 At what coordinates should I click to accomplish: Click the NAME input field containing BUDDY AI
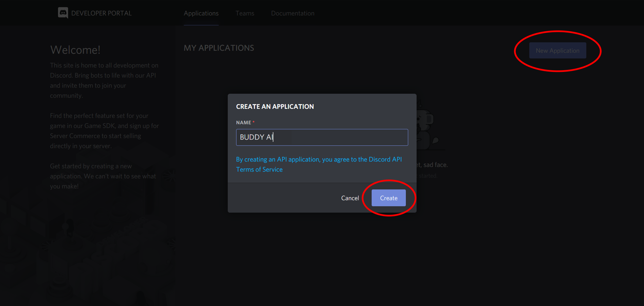(322, 137)
